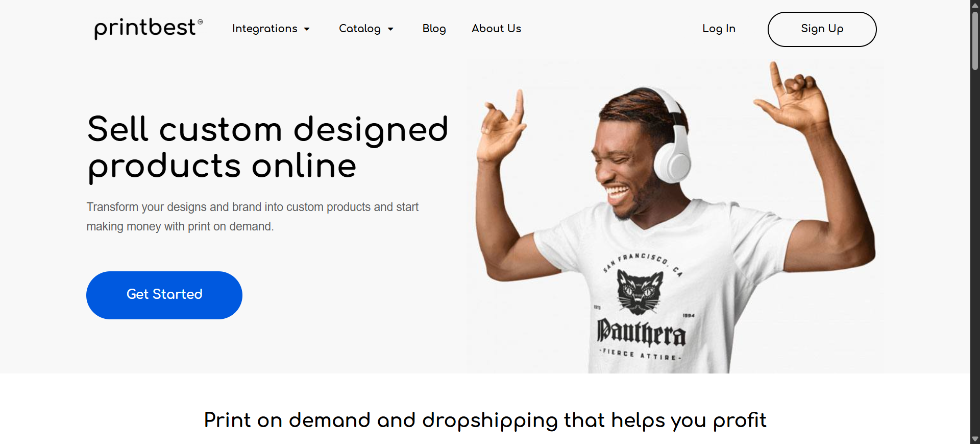Click the 'Sell custom designed products online' heading

click(267, 147)
